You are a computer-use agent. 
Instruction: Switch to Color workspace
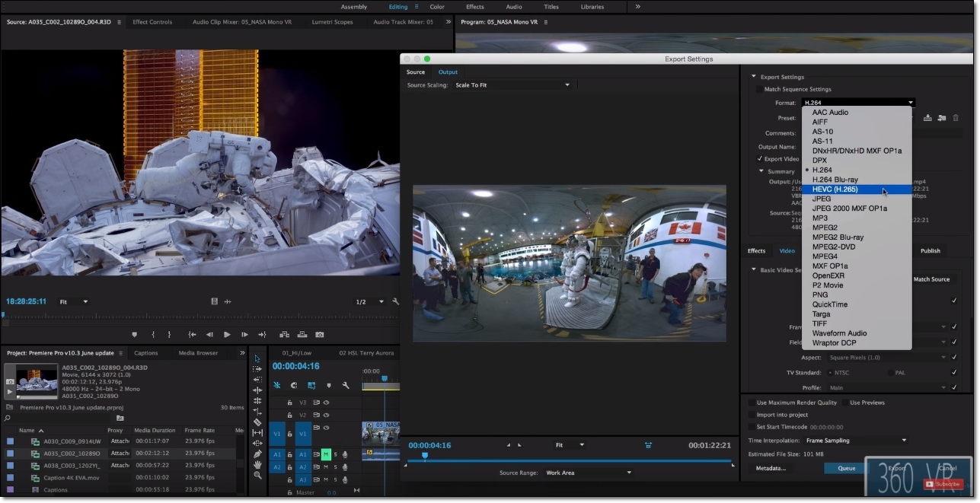pyautogui.click(x=437, y=7)
